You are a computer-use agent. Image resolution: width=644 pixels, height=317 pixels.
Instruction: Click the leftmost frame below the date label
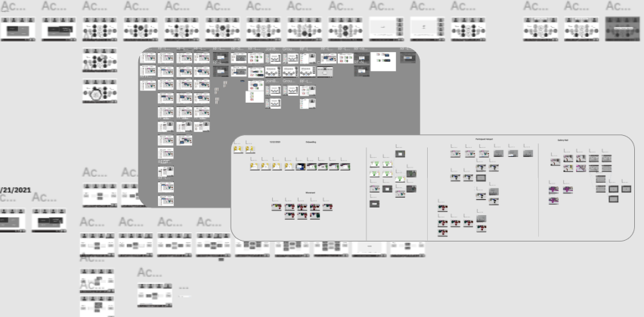point(12,220)
